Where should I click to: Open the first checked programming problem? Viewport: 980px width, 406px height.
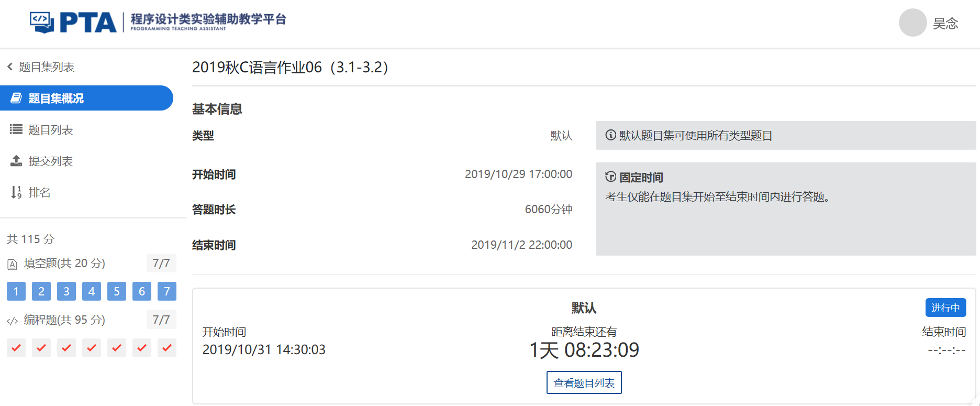click(x=16, y=347)
